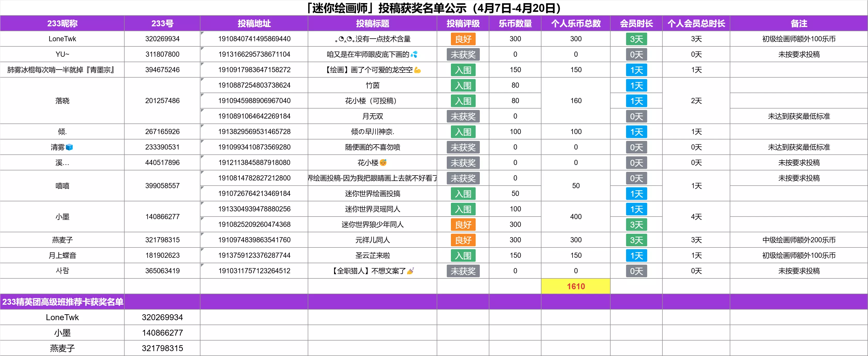Select the 备注 column header
This screenshot has width=868, height=356.
coord(799,23)
